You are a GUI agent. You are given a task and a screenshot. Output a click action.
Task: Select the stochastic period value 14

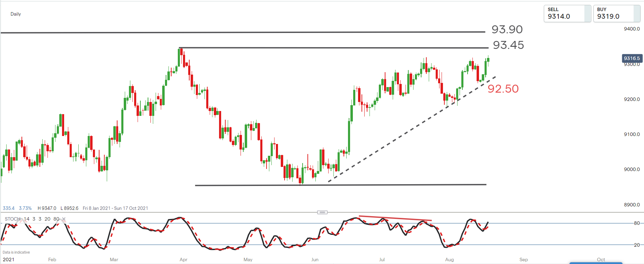[x=27, y=219]
